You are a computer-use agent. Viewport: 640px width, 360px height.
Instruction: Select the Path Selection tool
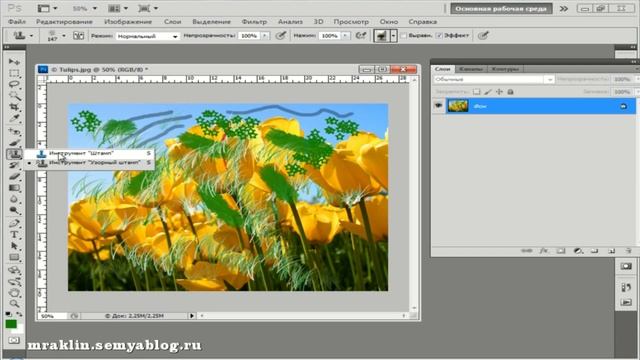click(14, 246)
